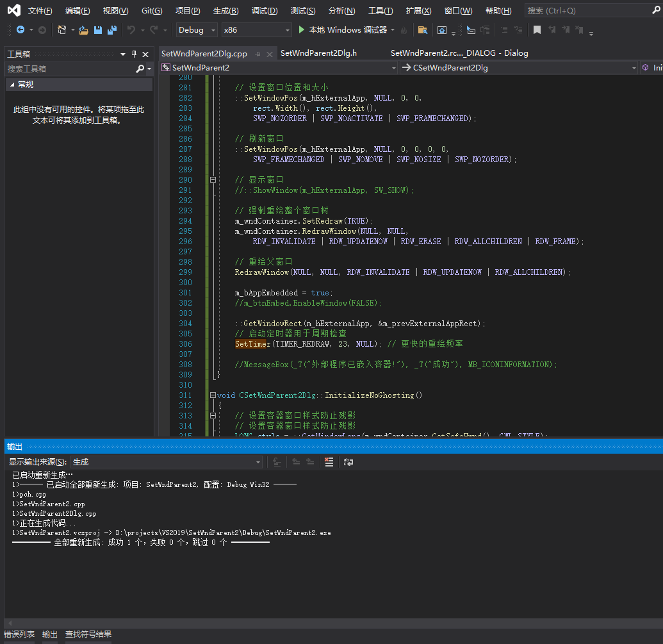Click the output horizontal scrollbar left arrow
Screen dimensions: 663x644
click(10, 623)
